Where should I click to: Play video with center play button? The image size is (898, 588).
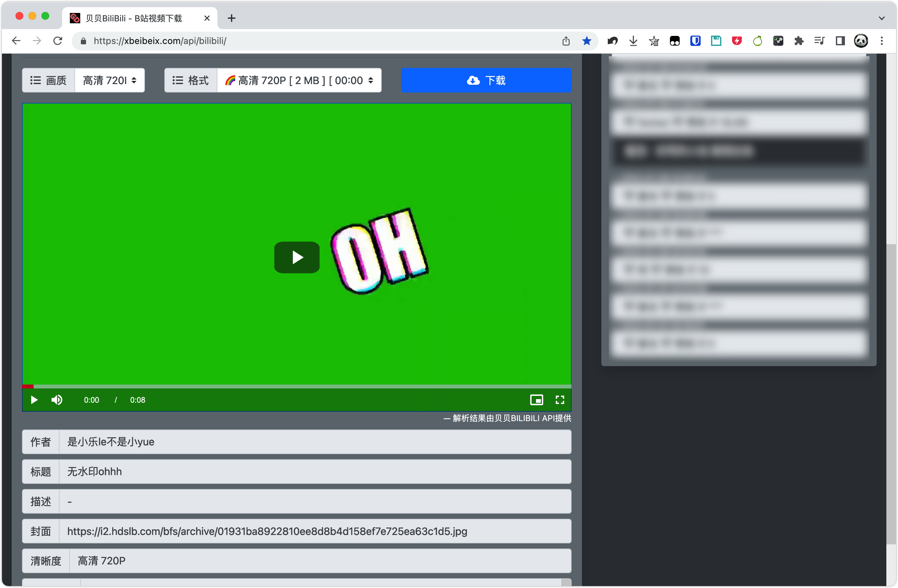[x=297, y=257]
